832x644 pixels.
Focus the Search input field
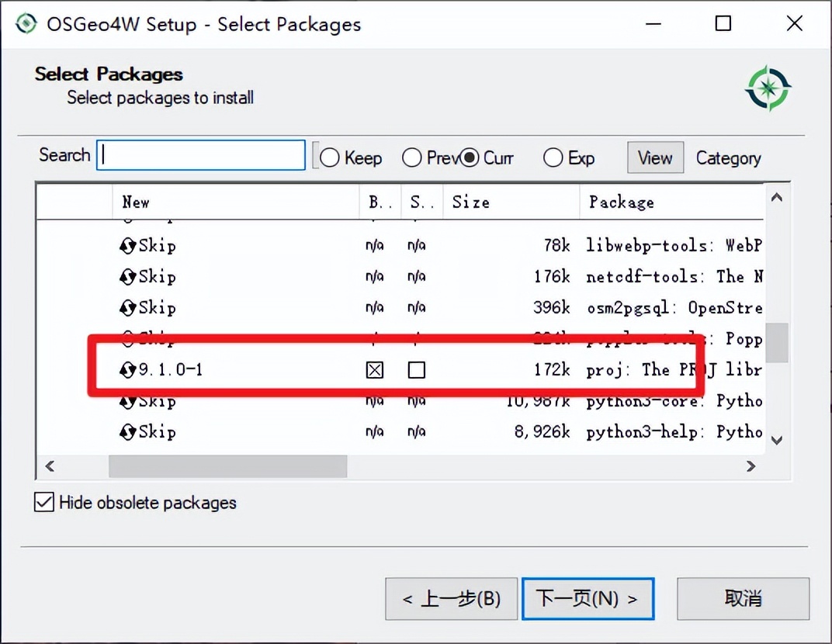(x=201, y=155)
